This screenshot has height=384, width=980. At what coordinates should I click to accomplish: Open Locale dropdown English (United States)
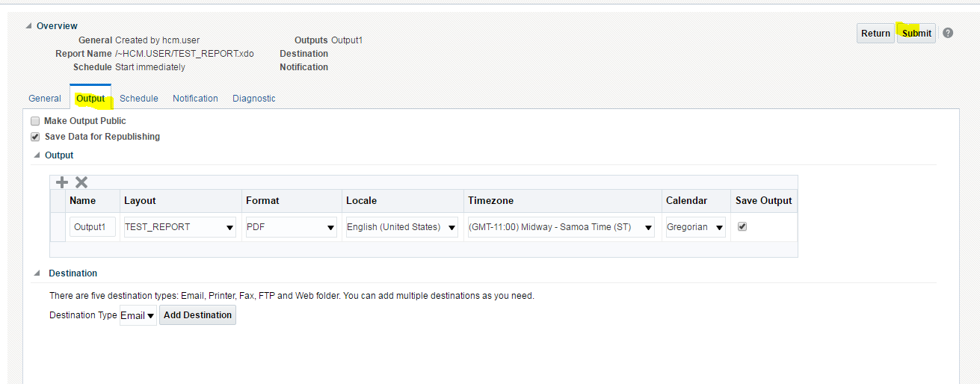(402, 227)
